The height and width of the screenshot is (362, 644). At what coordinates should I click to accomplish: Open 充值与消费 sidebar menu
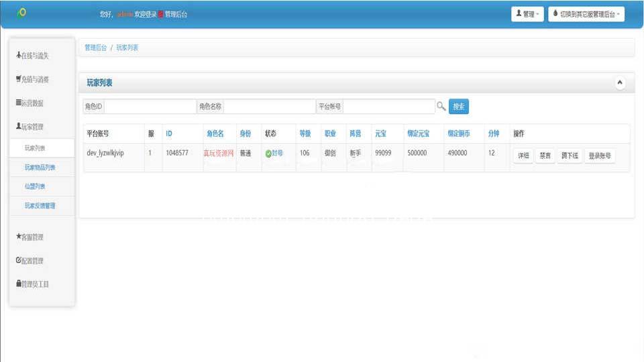(32, 79)
